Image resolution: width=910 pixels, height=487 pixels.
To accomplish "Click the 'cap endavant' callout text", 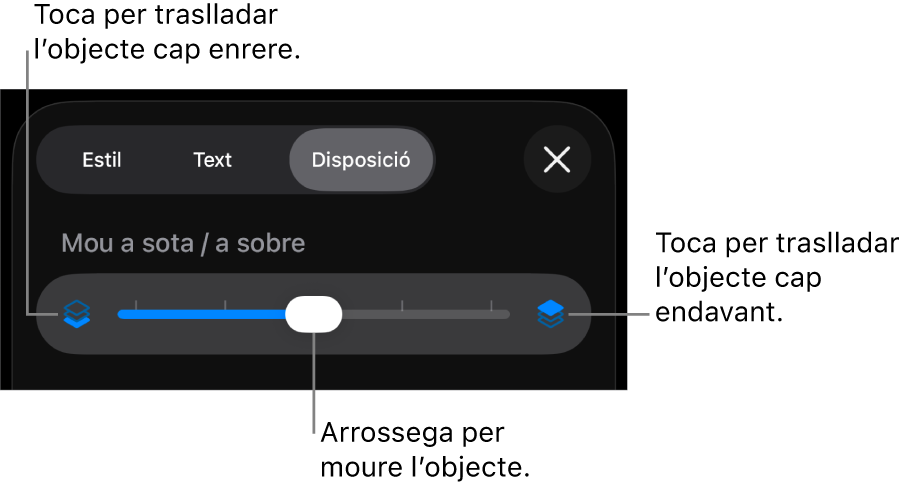I will coord(738,295).
